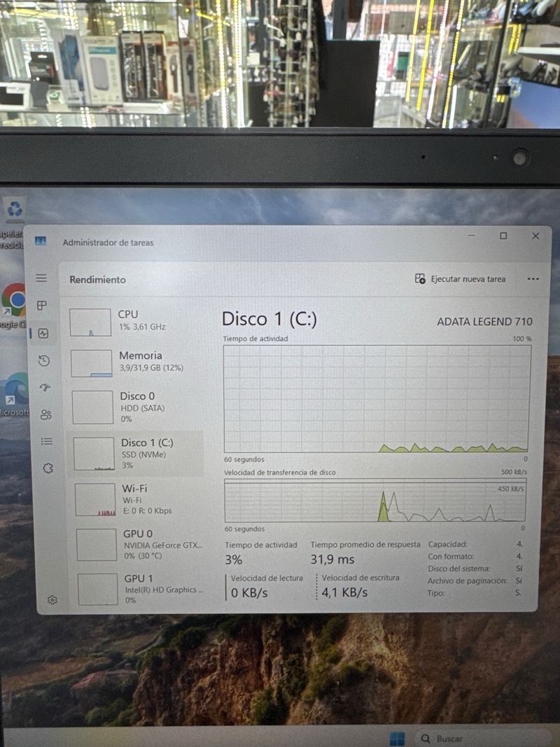Screen dimensions: 560x747
Task: Click the CPU mini graph thumbnail
Action: [90, 323]
